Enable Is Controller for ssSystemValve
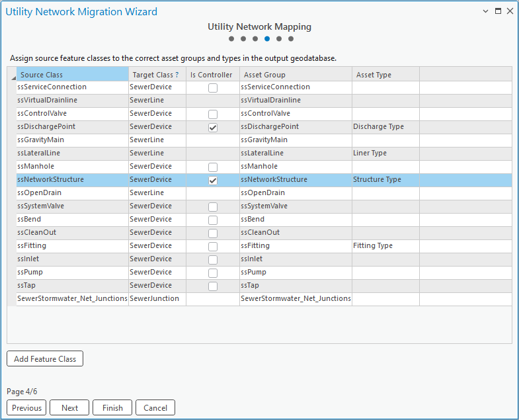Screen dimensions: 519x420 (213, 206)
